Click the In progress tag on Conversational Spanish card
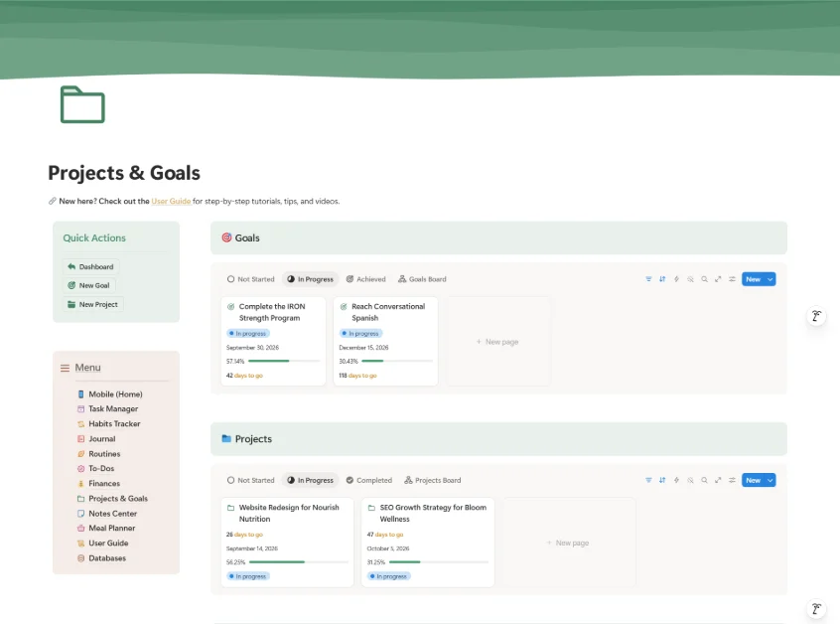This screenshot has width=840, height=624. pos(360,334)
